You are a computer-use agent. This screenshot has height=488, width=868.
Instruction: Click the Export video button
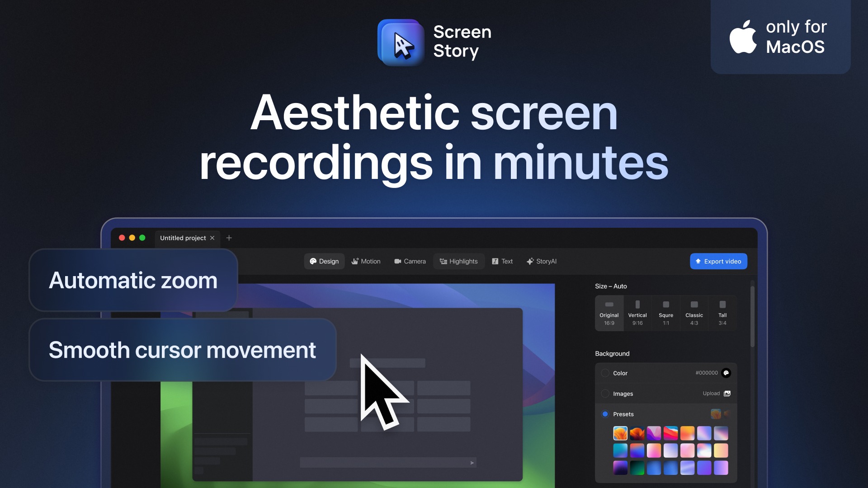click(x=718, y=261)
